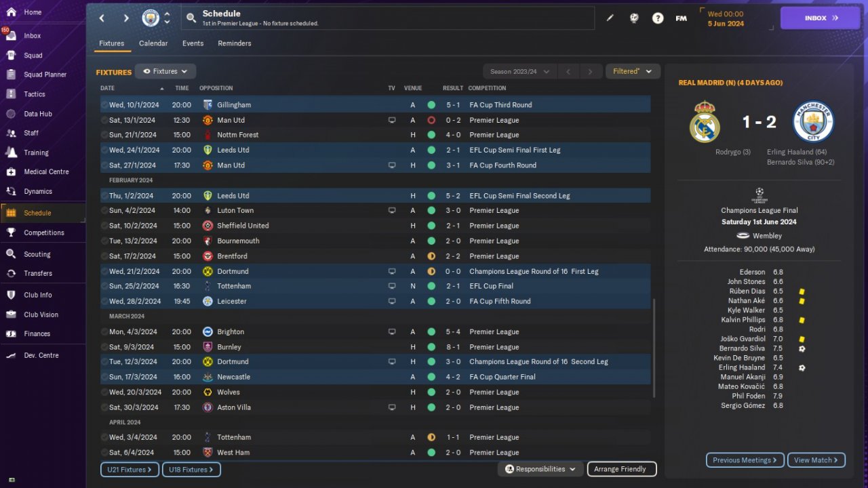Select the Brentford fixture row circle
This screenshot has height=488, width=868.
click(x=104, y=256)
